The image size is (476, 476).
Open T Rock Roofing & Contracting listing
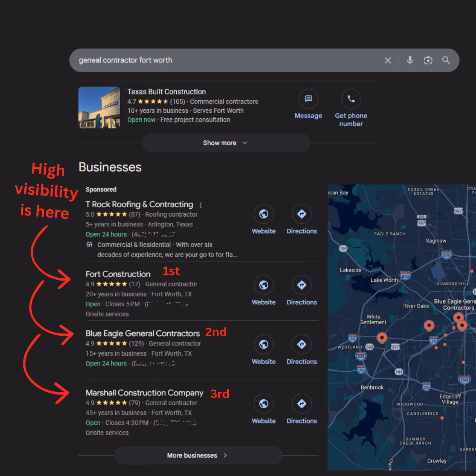tap(139, 205)
